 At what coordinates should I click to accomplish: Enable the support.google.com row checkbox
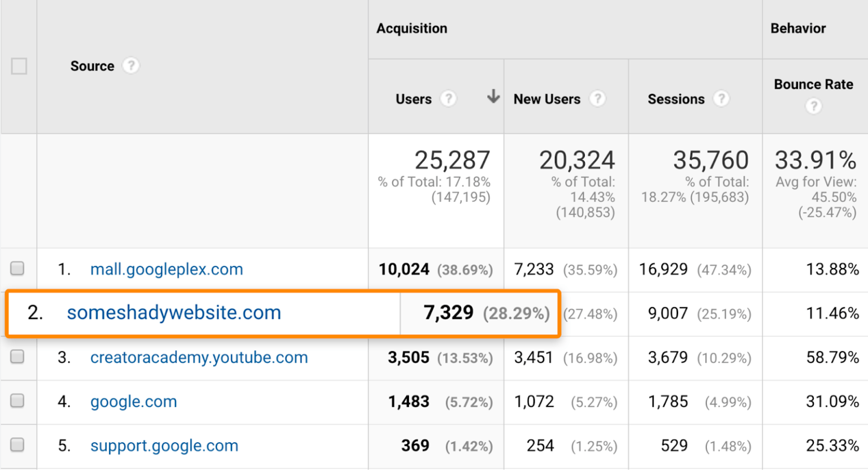coord(18,445)
